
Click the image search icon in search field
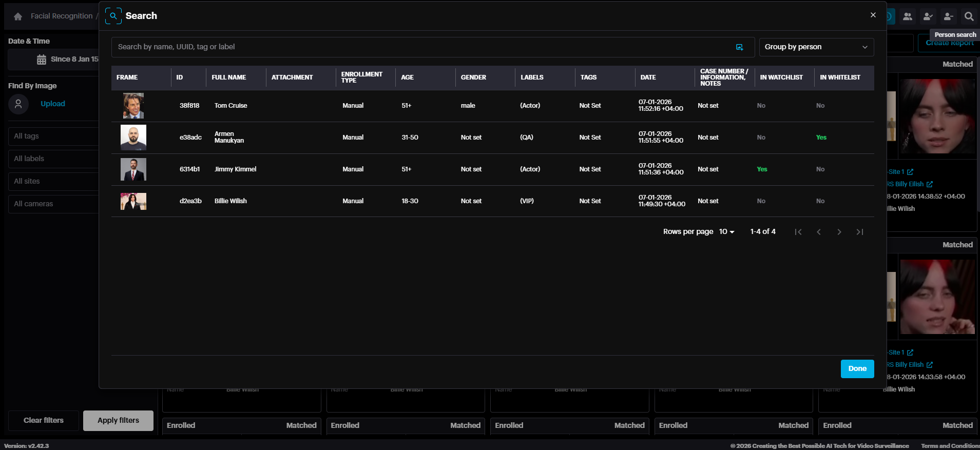(x=739, y=47)
